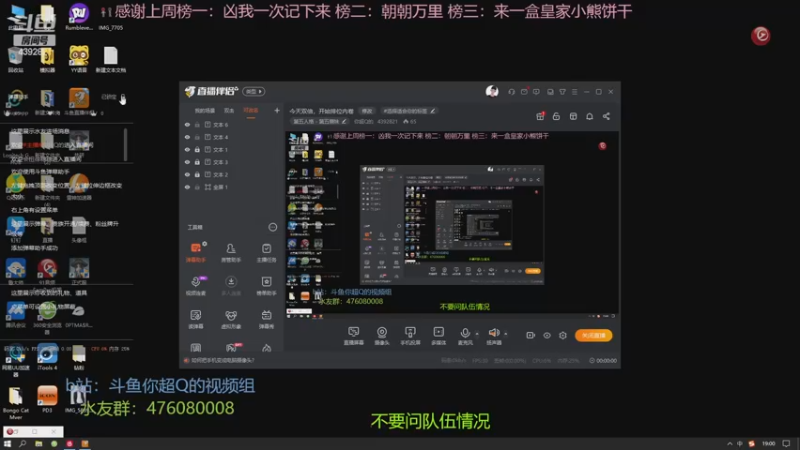The width and height of the screenshot is (800, 450).
Task: Open the bell notifications icon
Action: 589,116
